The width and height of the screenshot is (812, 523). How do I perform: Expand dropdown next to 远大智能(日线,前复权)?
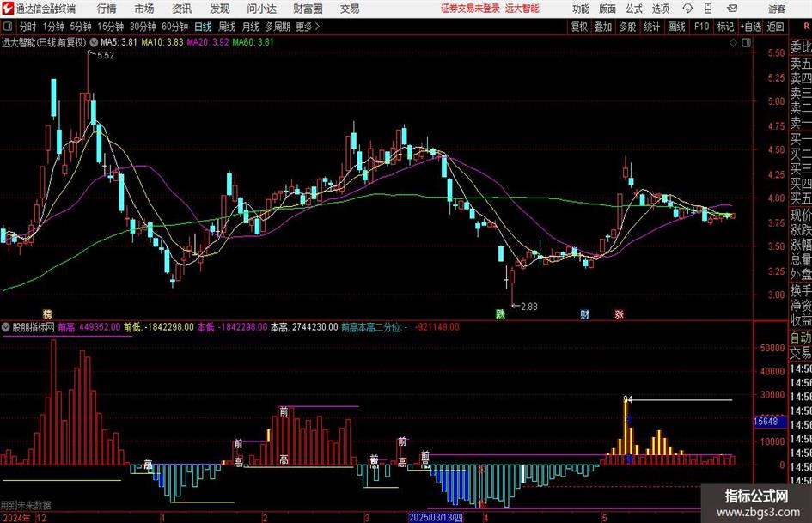94,42
